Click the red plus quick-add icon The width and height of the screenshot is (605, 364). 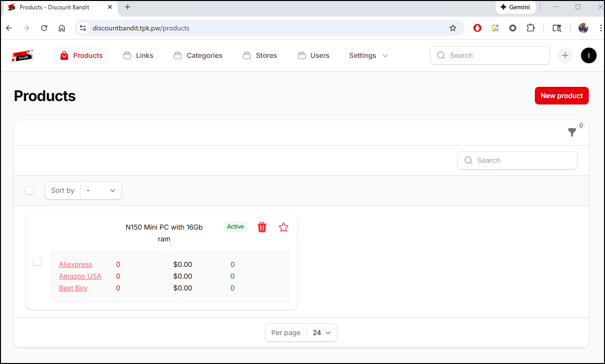point(565,55)
